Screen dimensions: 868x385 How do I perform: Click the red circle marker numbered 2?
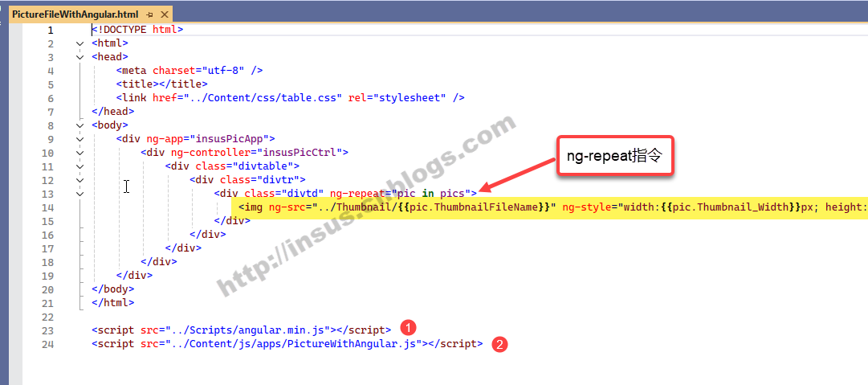tap(500, 345)
